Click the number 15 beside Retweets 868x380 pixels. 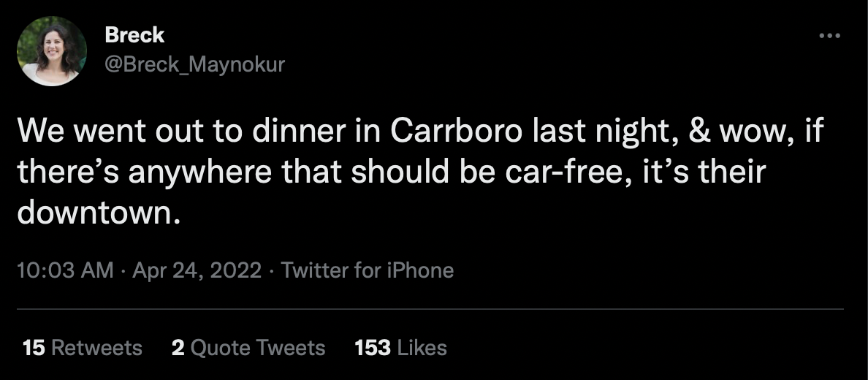(x=34, y=347)
